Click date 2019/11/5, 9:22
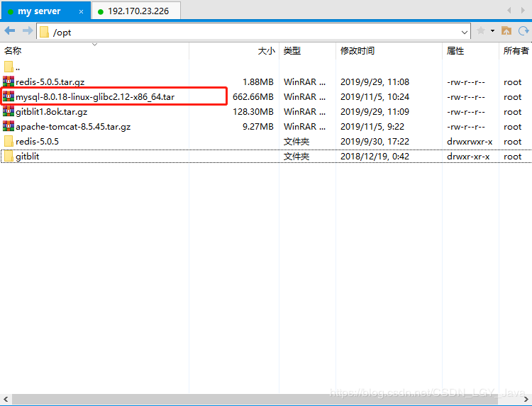The height and width of the screenshot is (406, 532). tap(372, 127)
